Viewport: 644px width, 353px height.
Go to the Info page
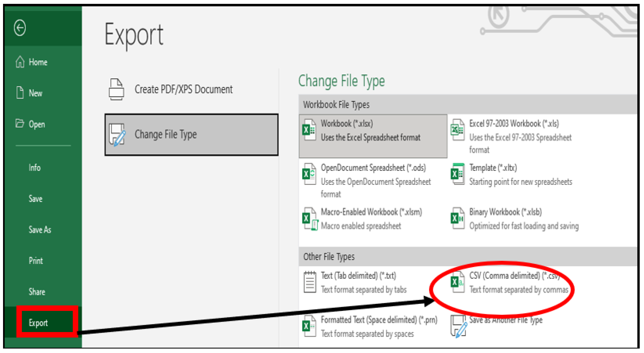[x=35, y=168]
